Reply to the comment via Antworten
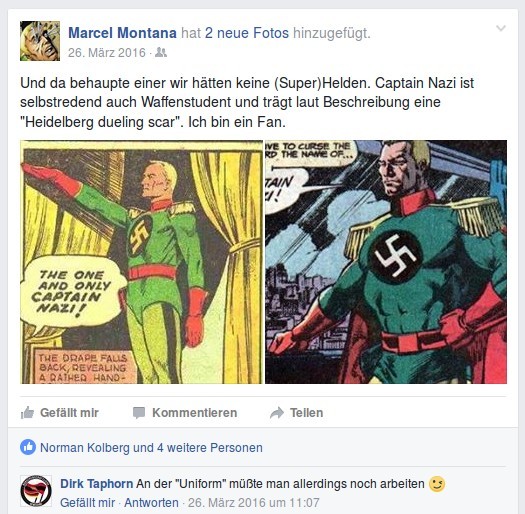This screenshot has width=525, height=514. pos(151,503)
